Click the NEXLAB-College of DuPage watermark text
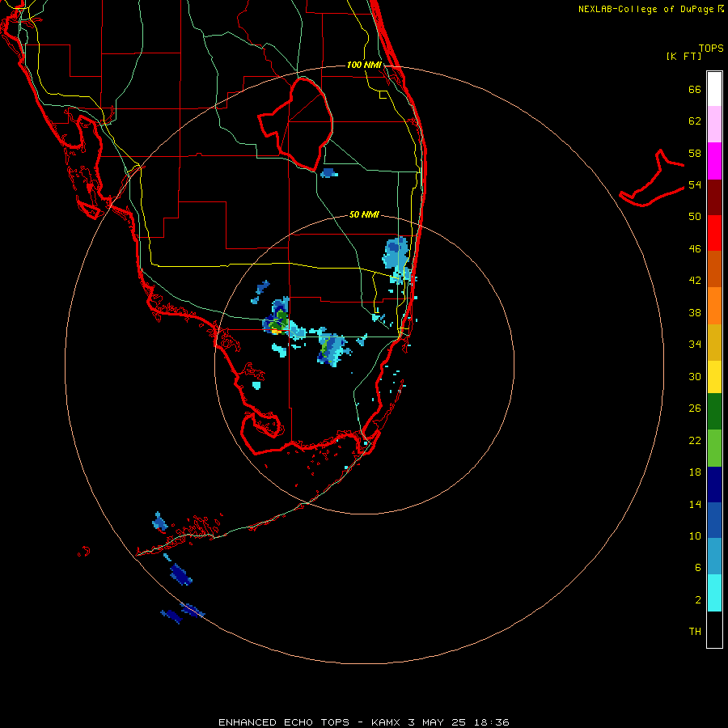728x728 pixels. click(650, 9)
